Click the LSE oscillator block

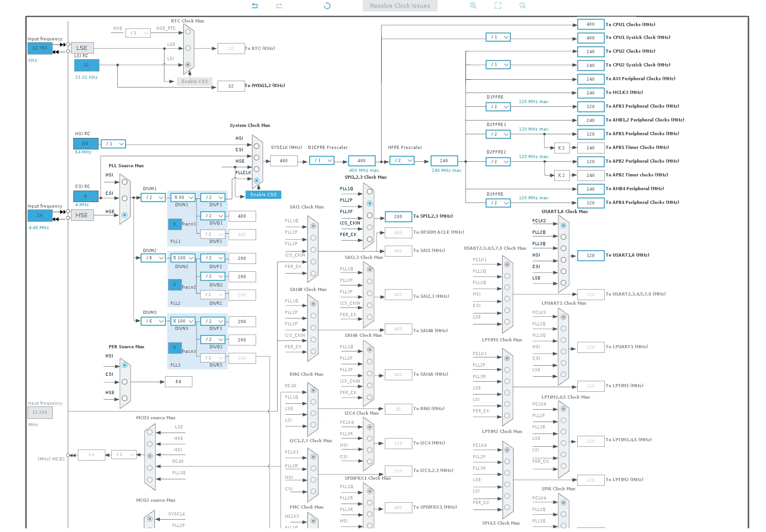[82, 48]
